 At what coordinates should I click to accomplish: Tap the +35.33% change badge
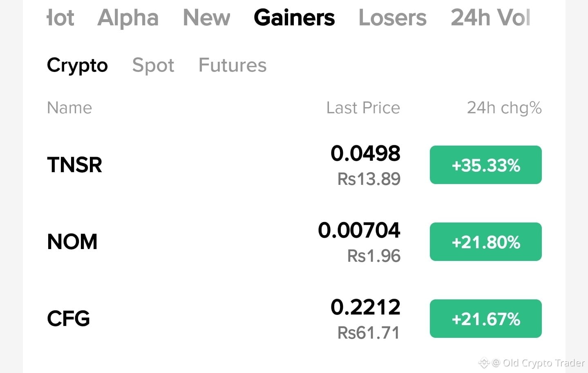(x=486, y=165)
